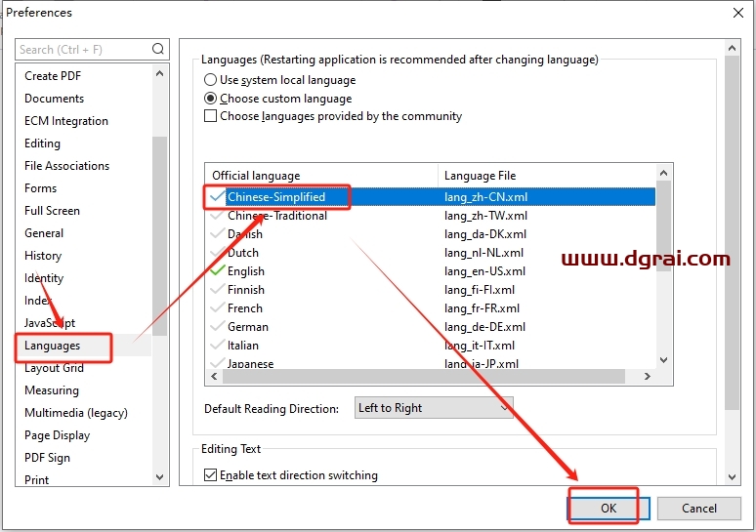Click the checkmark icon beside German

[x=217, y=327]
